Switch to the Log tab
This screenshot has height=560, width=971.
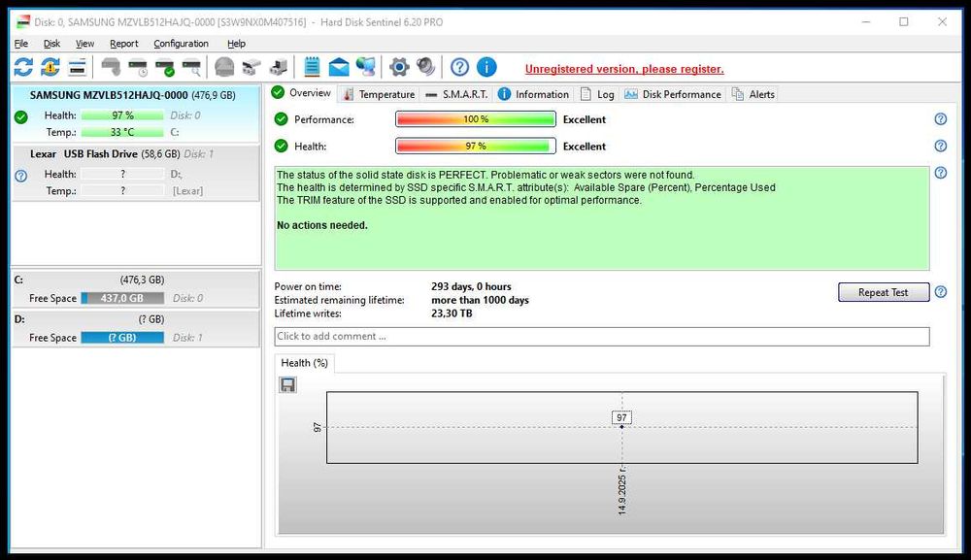(597, 94)
